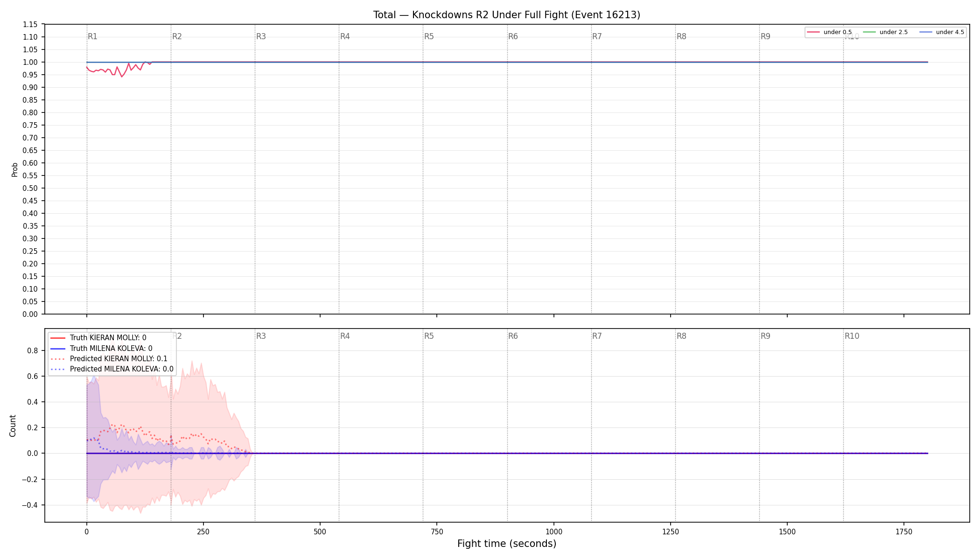
Task: Click the R4 round marker in top chart
Action: (345, 36)
